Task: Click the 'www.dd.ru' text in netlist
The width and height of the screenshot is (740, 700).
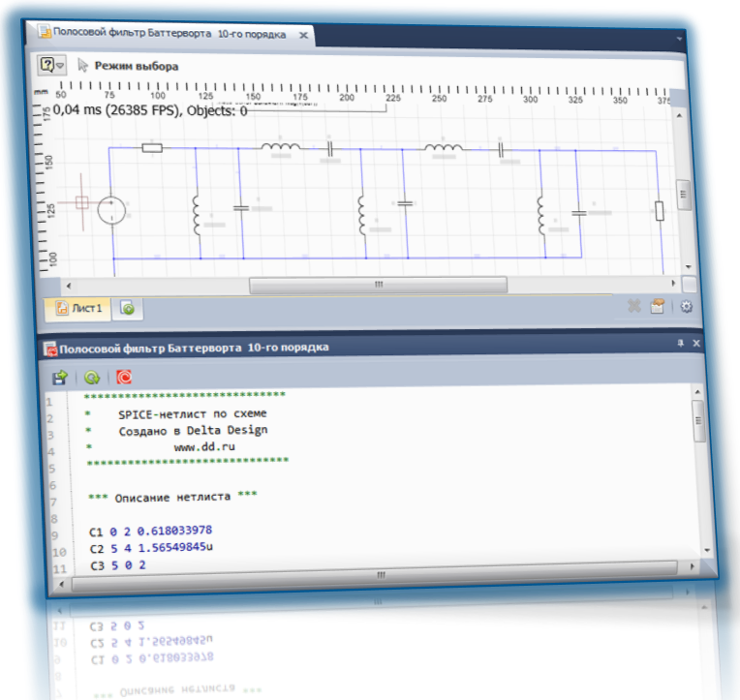Action: pyautogui.click(x=204, y=446)
